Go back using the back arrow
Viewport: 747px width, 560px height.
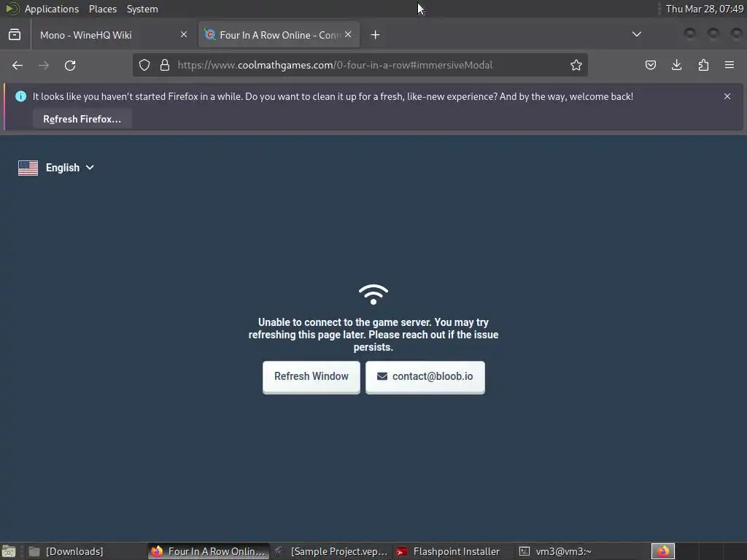(18, 65)
